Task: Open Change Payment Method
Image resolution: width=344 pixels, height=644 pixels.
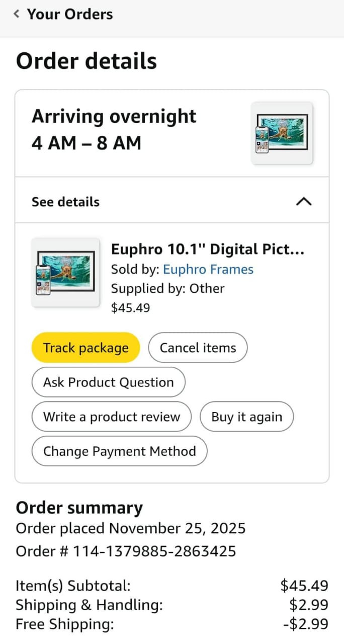Action: point(119,451)
